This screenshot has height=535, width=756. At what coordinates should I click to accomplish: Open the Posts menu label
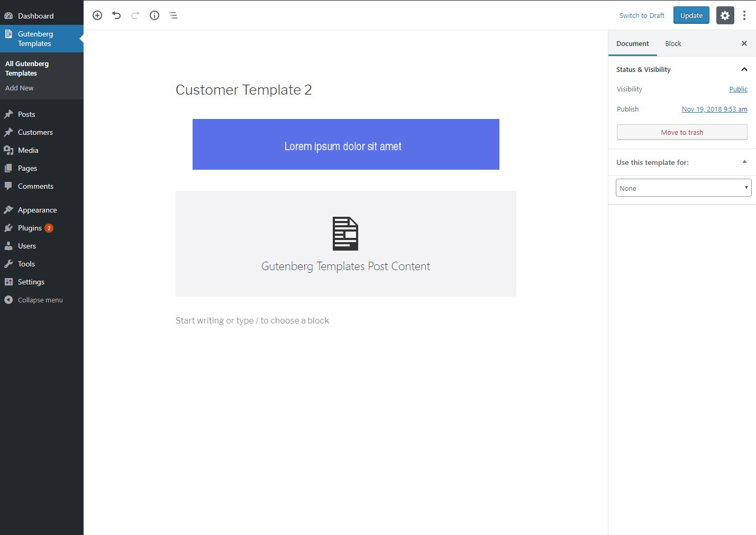26,114
